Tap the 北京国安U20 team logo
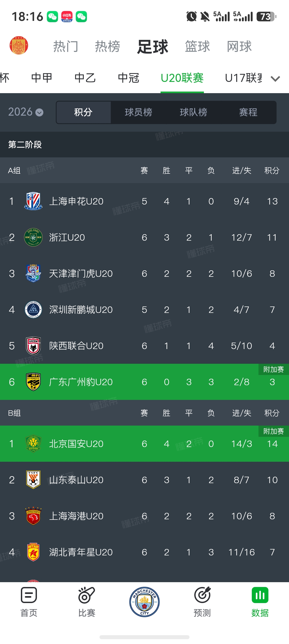The width and height of the screenshot is (289, 644). pos(33,444)
